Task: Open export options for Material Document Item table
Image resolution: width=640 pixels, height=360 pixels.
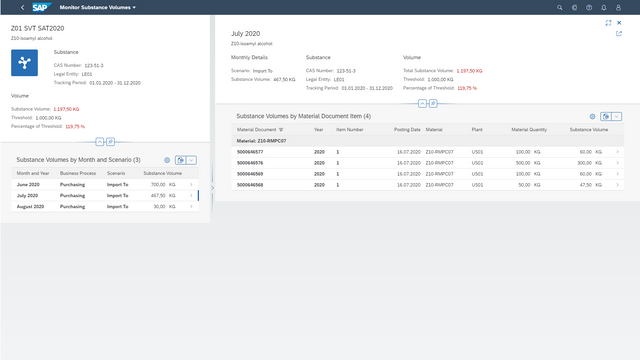Action: pyautogui.click(x=617, y=116)
